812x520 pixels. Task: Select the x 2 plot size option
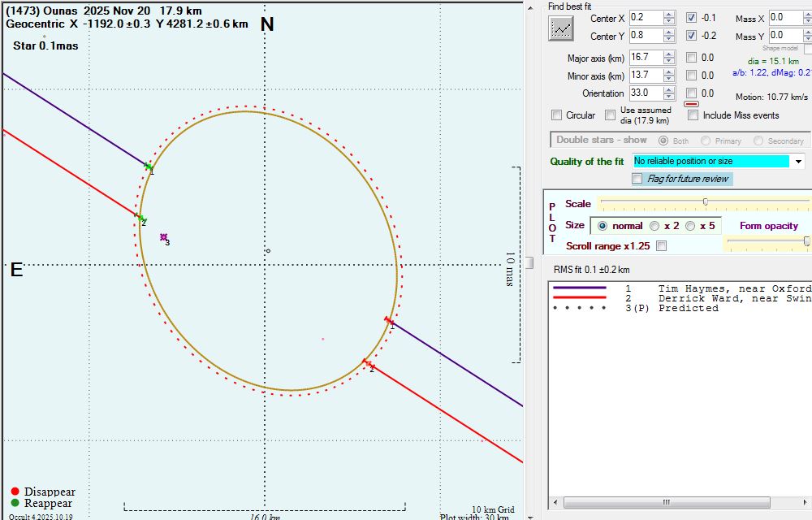pyautogui.click(x=654, y=226)
